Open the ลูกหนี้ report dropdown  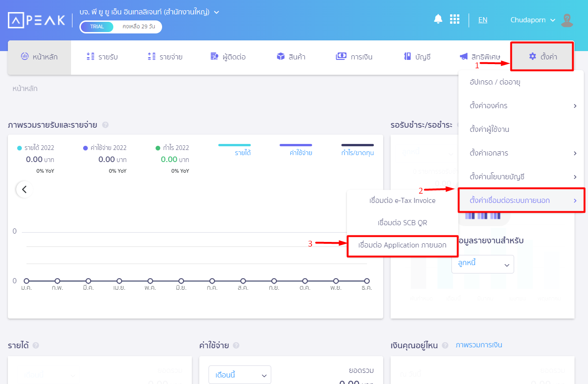pos(483,264)
